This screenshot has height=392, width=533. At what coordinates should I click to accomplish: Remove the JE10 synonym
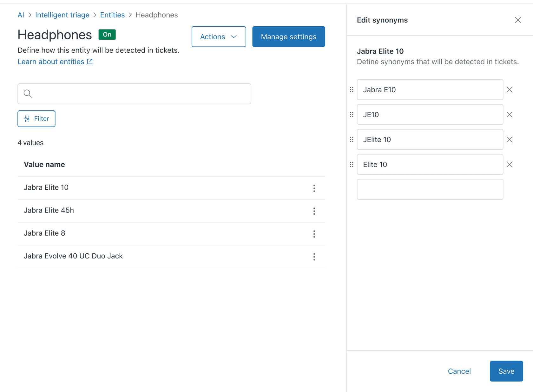click(x=510, y=114)
